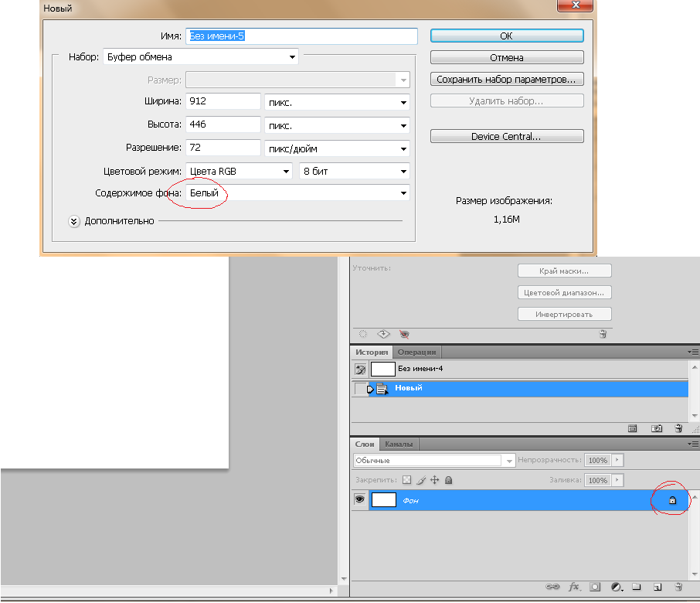Expand the Дополнительно advanced section
Screen dimensions: 700x603
click(x=74, y=221)
